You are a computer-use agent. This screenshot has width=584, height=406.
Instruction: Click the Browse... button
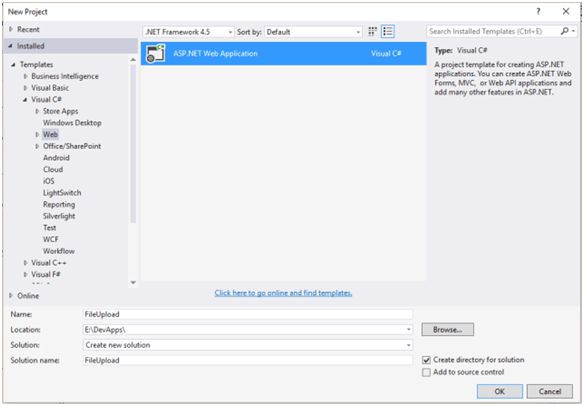coord(448,330)
